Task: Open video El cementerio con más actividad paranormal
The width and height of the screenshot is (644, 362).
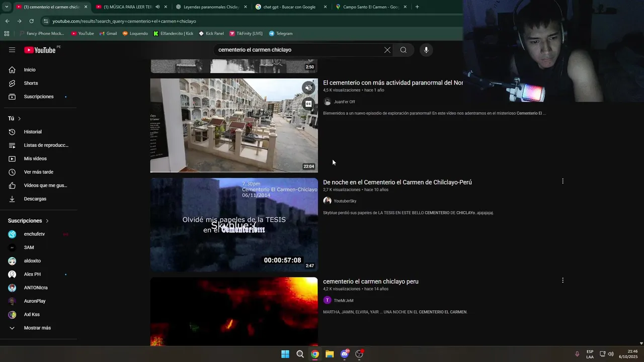Action: tap(393, 82)
